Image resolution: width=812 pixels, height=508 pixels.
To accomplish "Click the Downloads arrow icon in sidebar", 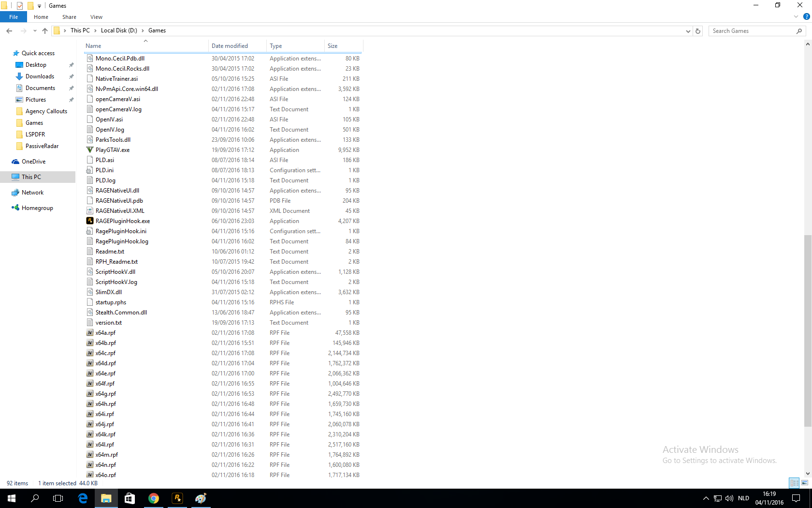I will click(x=19, y=76).
